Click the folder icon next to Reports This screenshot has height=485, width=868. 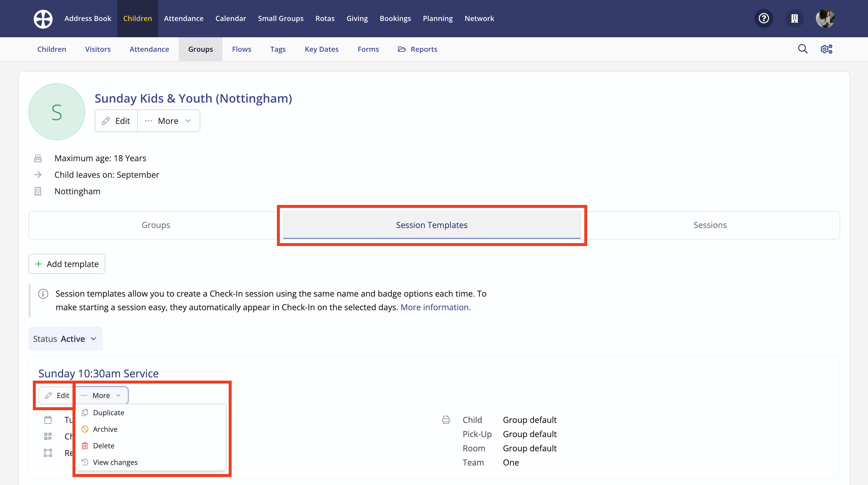(x=401, y=49)
